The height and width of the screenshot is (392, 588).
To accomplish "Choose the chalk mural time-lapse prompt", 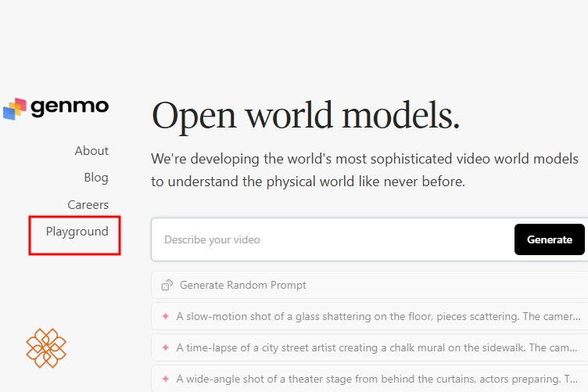I will tap(369, 347).
